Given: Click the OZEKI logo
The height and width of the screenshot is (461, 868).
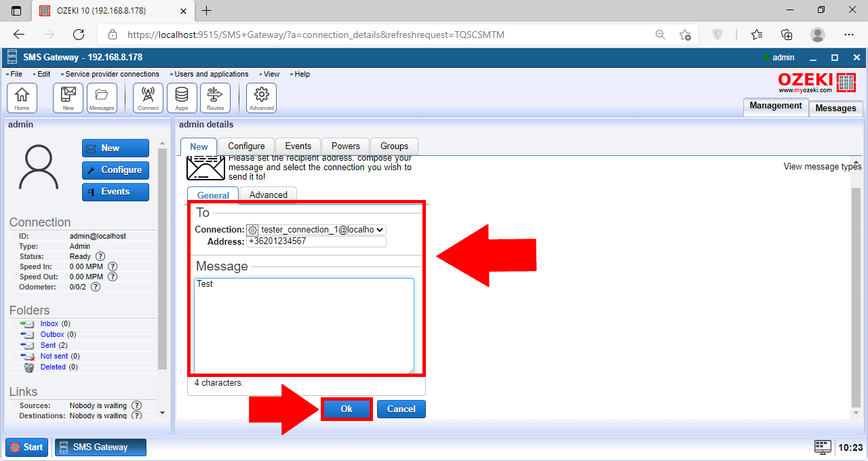Looking at the screenshot, I should [816, 83].
